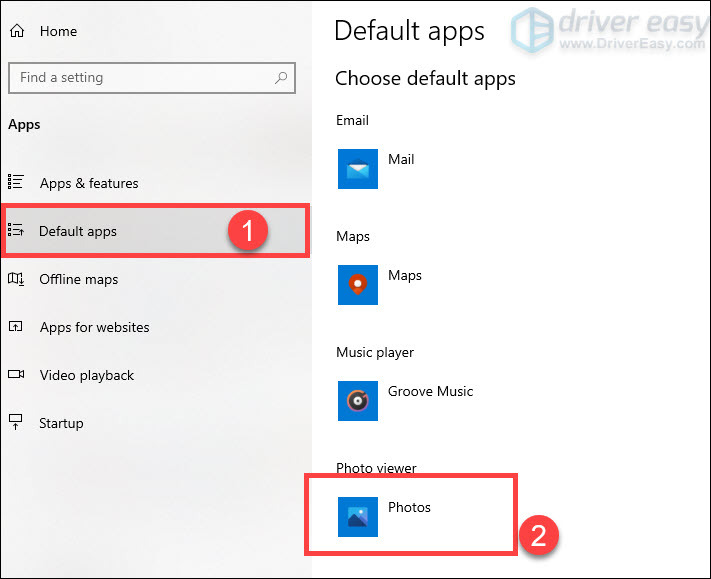Click the Startup icon
The width and height of the screenshot is (711, 579).
(x=15, y=422)
